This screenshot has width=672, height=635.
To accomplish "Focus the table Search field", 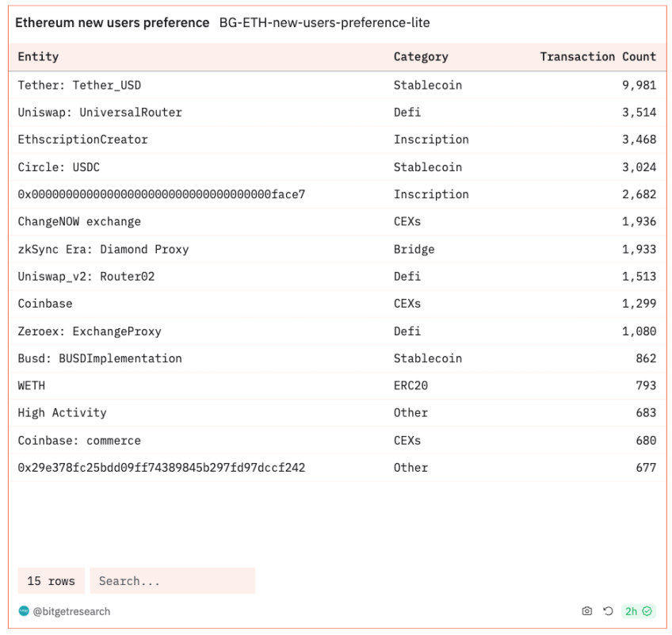I will pyautogui.click(x=172, y=581).
